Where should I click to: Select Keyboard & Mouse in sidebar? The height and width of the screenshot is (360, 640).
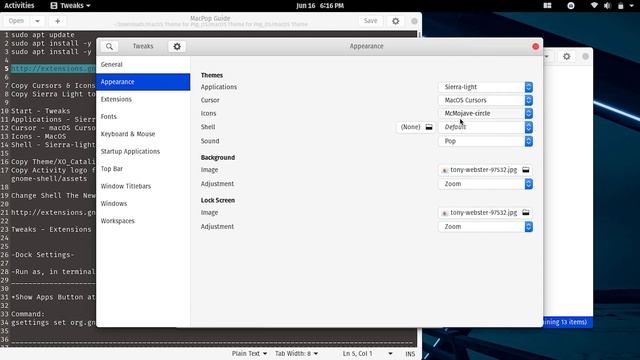(143, 134)
